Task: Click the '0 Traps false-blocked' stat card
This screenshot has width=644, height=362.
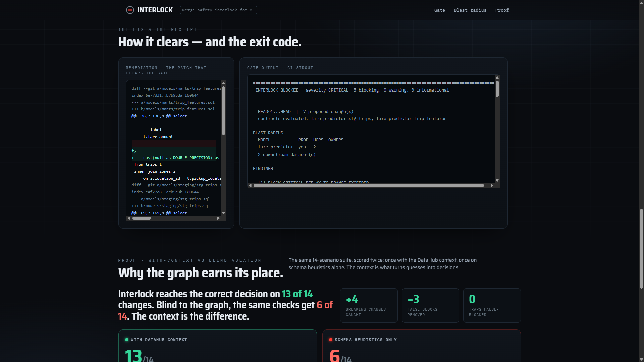Action: coord(492,305)
